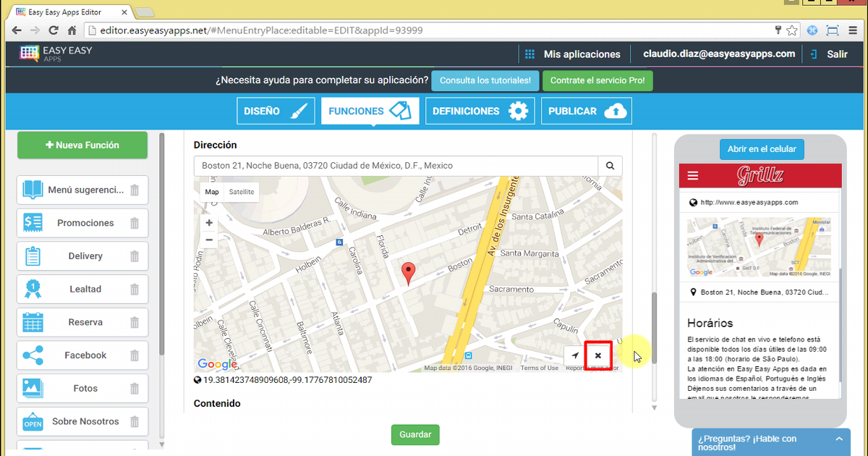Image resolution: width=868 pixels, height=456 pixels.
Task: Open the Grillz hamburger menu in preview
Action: 693,174
